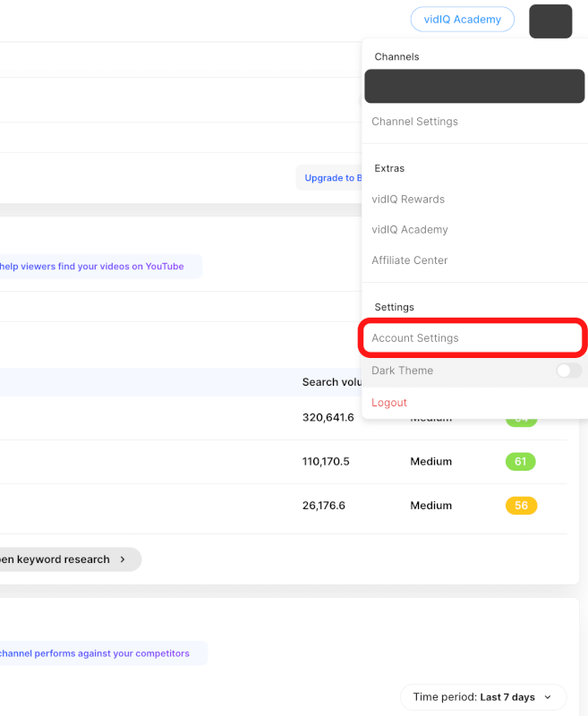Image resolution: width=588 pixels, height=716 pixels.
Task: Toggle the Dark Theme switch
Action: (568, 371)
